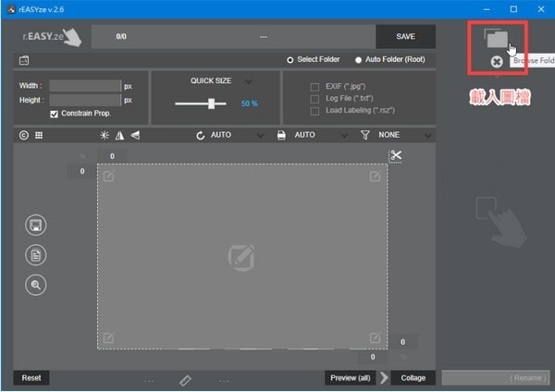This screenshot has width=555, height=392.
Task: Toggle the Constrain Prop. checkbox
Action: coord(55,114)
